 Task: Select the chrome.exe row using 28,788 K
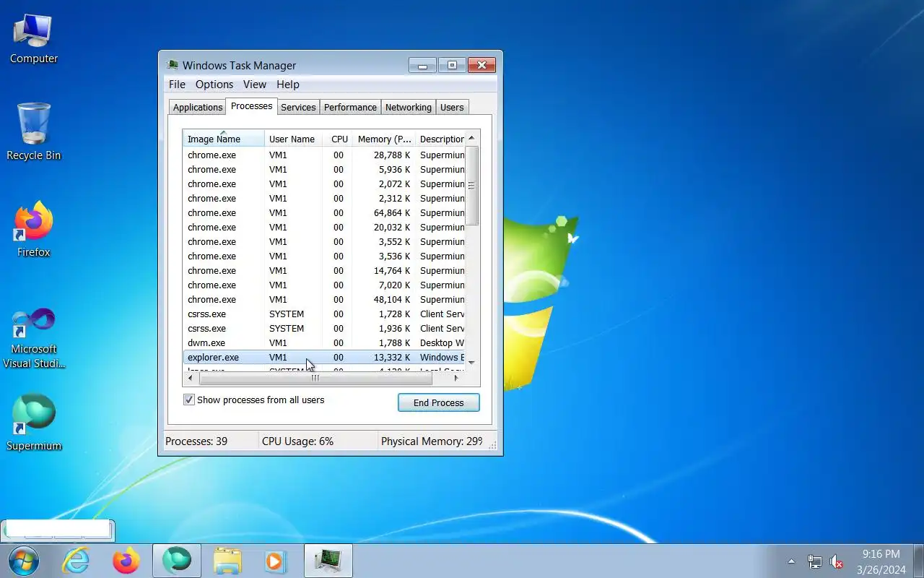point(324,155)
